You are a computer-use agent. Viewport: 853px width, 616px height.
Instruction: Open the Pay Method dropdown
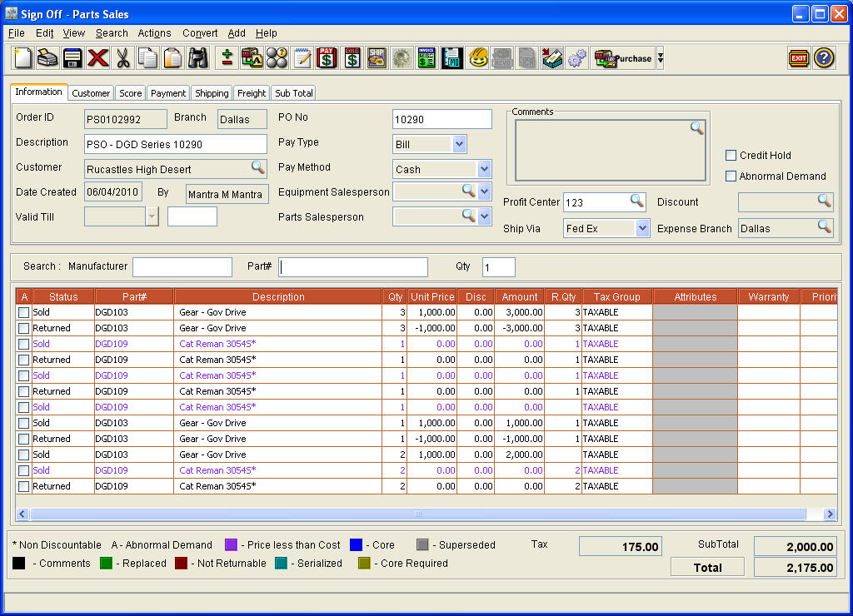coord(484,169)
